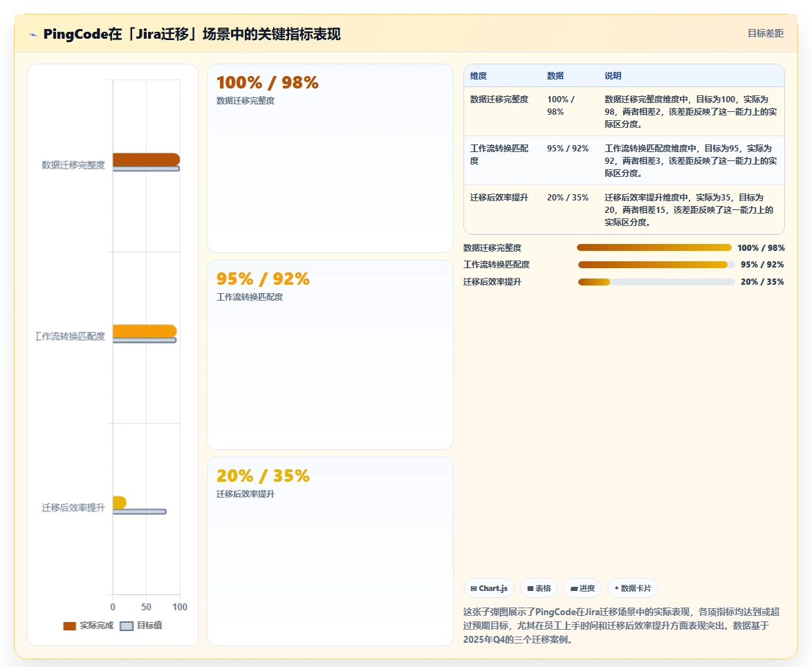Click the orange actual bar for 工作流转换匹配度
Screen dimensions: 812x667
coord(145,331)
